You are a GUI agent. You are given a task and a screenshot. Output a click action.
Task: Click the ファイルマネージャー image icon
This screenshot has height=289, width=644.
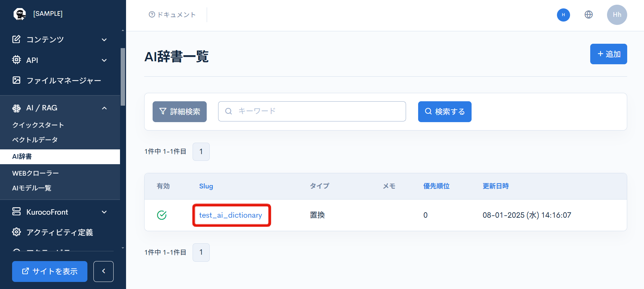pyautogui.click(x=16, y=80)
